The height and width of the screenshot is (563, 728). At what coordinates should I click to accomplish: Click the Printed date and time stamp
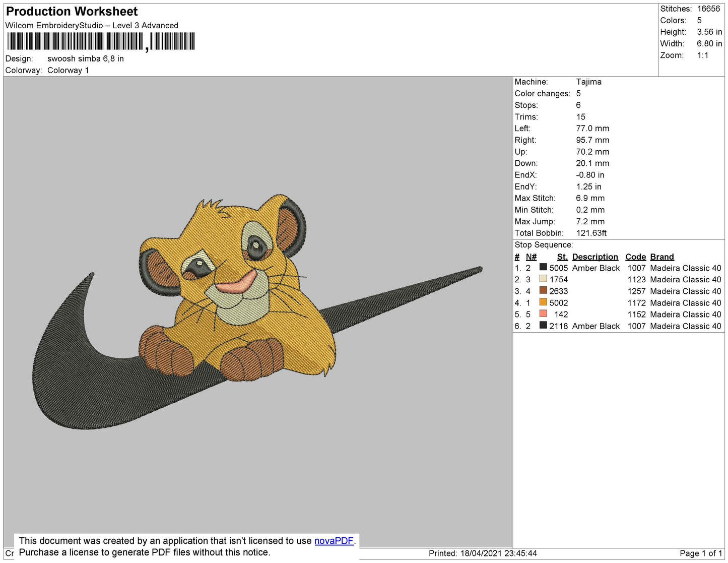tap(483, 553)
